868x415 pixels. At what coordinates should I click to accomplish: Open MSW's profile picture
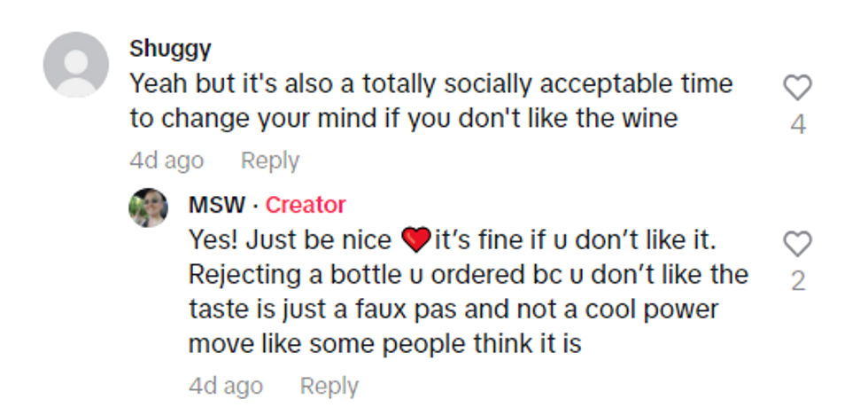click(148, 207)
